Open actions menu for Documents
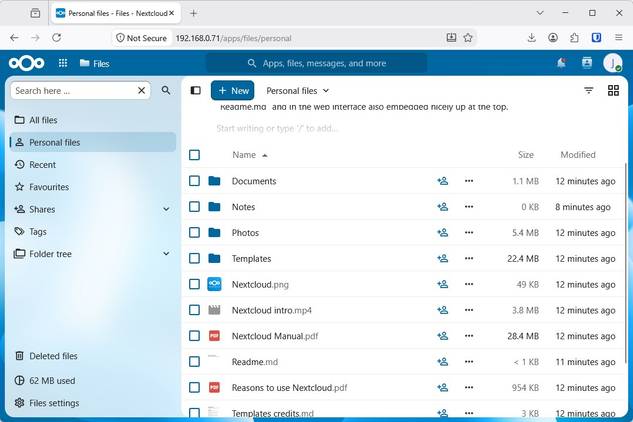This screenshot has width=633, height=422. pyautogui.click(x=469, y=181)
